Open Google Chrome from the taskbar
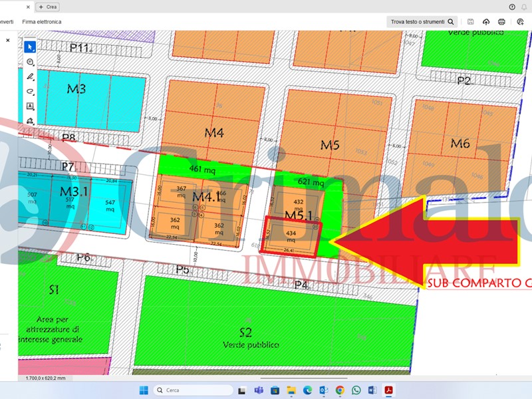 pyautogui.click(x=340, y=390)
